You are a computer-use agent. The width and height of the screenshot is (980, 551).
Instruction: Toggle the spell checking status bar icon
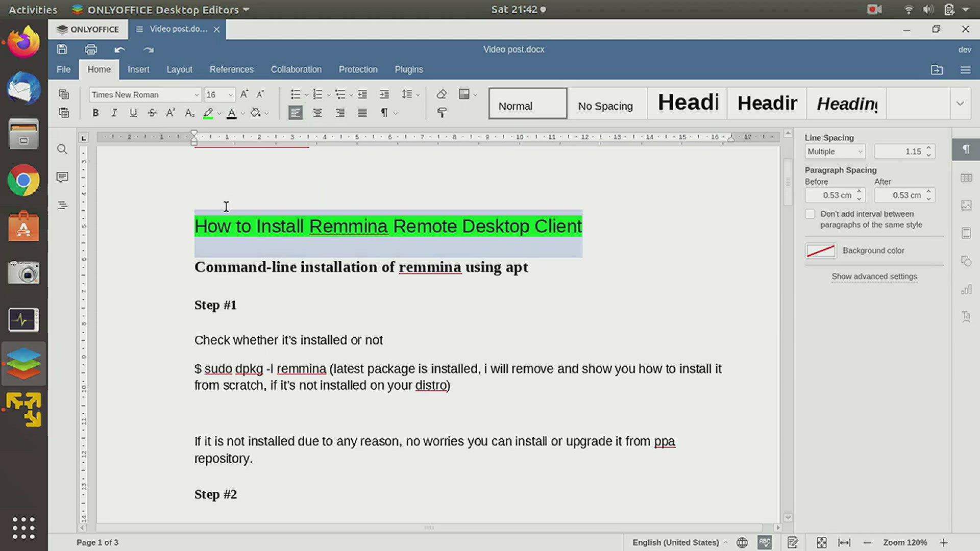[765, 542]
